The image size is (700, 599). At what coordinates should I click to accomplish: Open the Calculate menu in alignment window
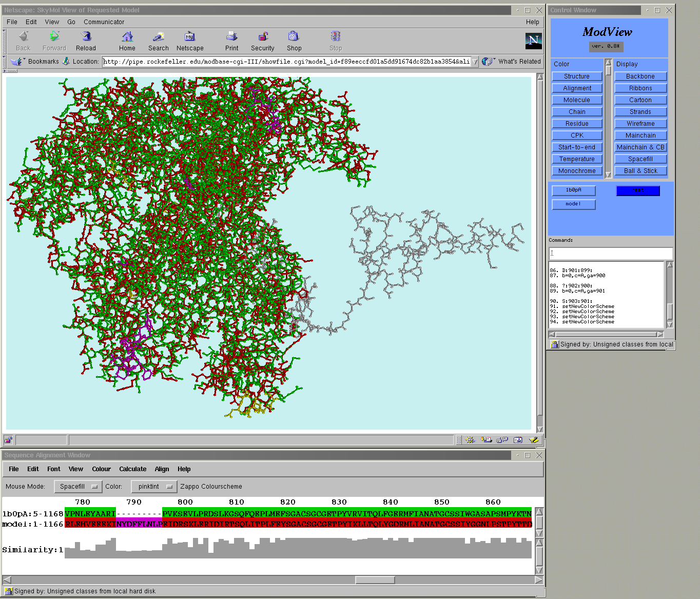[132, 469]
